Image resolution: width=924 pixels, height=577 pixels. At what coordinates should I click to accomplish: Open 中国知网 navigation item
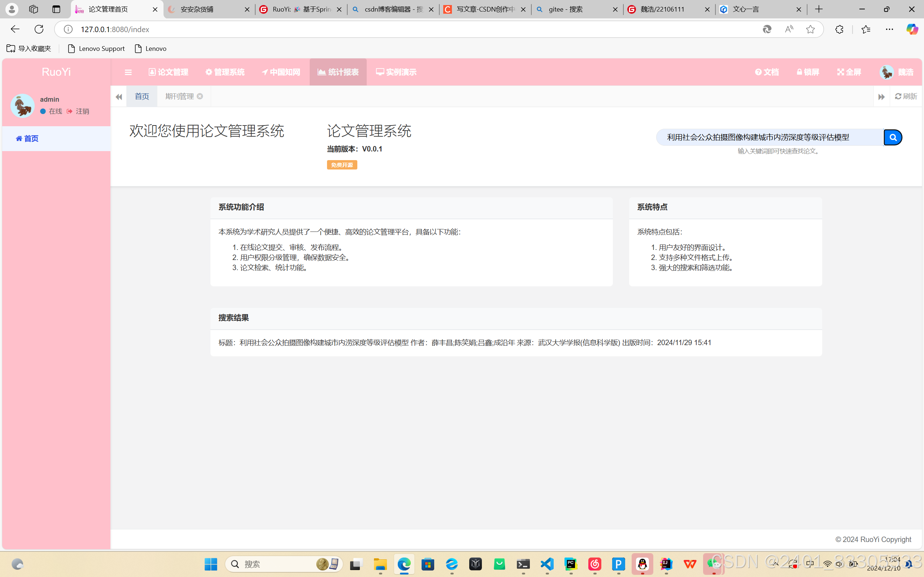[x=281, y=72]
